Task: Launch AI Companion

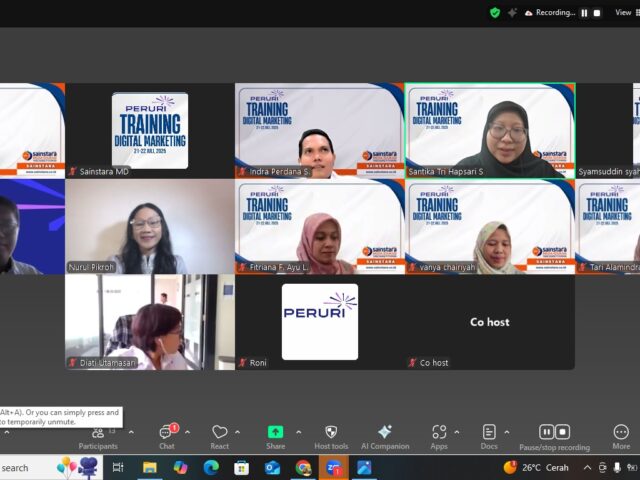Action: click(x=385, y=438)
